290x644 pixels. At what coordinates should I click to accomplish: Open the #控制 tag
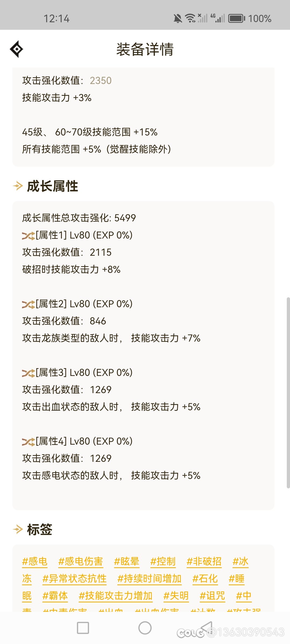click(163, 561)
